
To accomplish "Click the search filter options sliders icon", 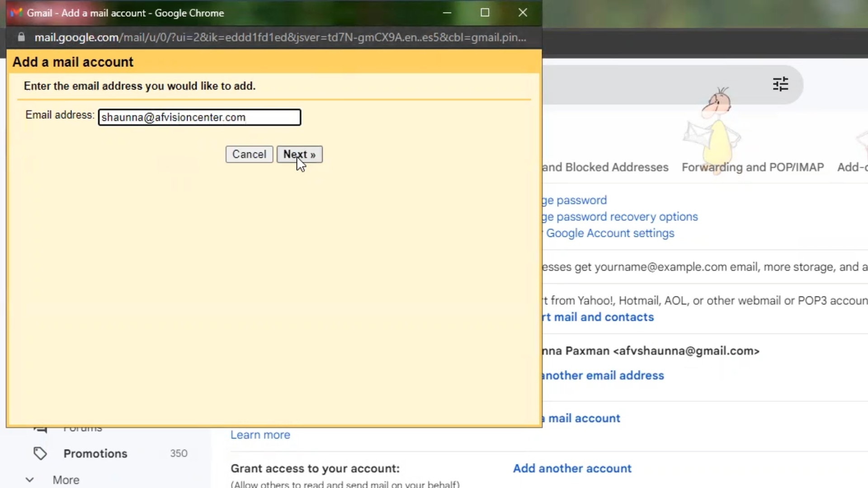I will [x=780, y=84].
